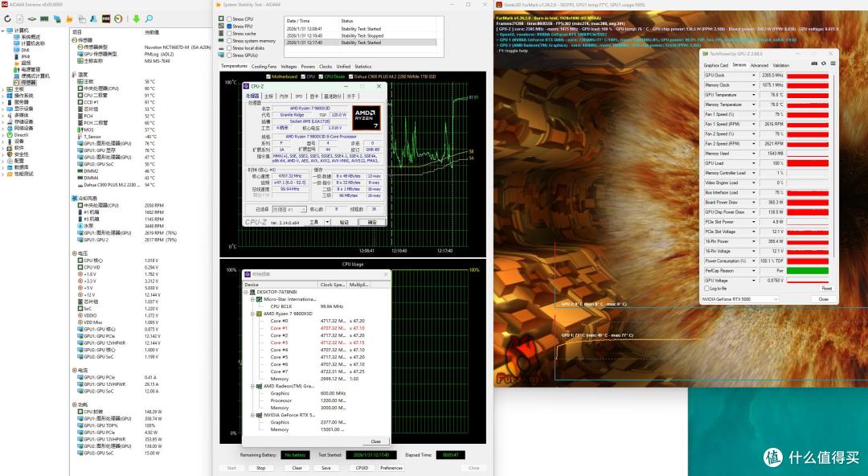Enable the Stress CPU checkbox
This screenshot has width=868, height=476.
229,18
